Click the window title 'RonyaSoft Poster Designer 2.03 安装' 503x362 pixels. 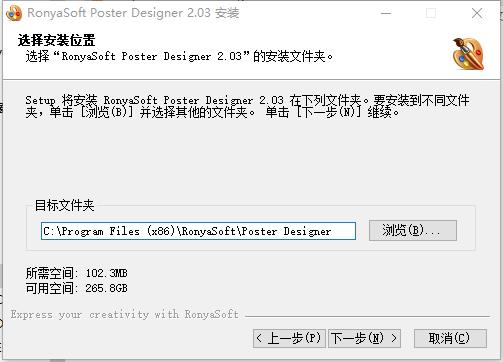click(x=133, y=13)
